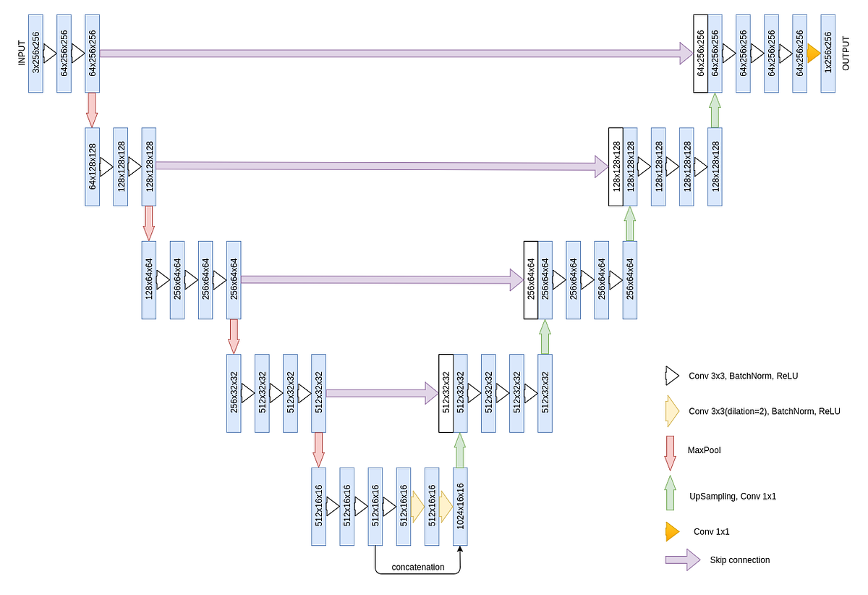Click purple skip arrow pointing to white 256x64x64 block

[x=382, y=279]
